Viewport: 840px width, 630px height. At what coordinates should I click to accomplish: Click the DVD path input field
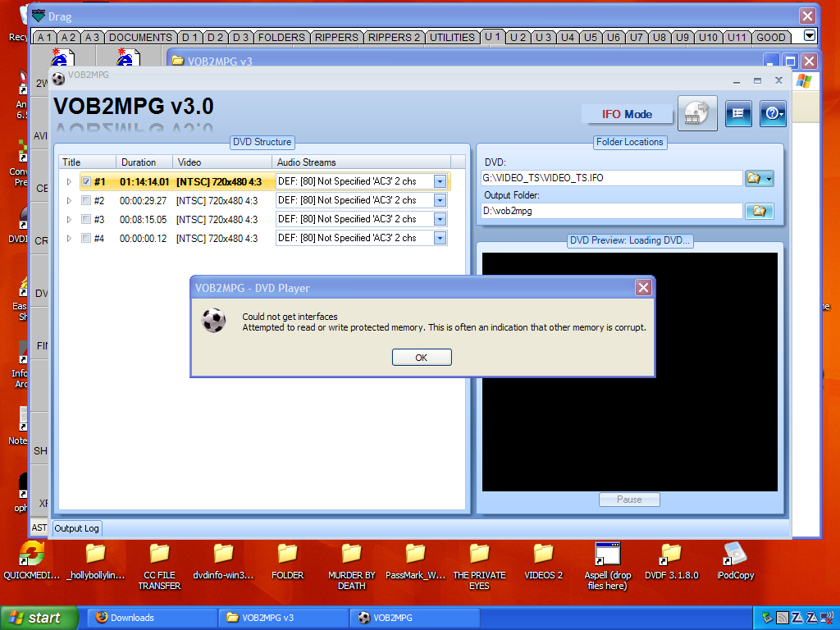click(612, 178)
